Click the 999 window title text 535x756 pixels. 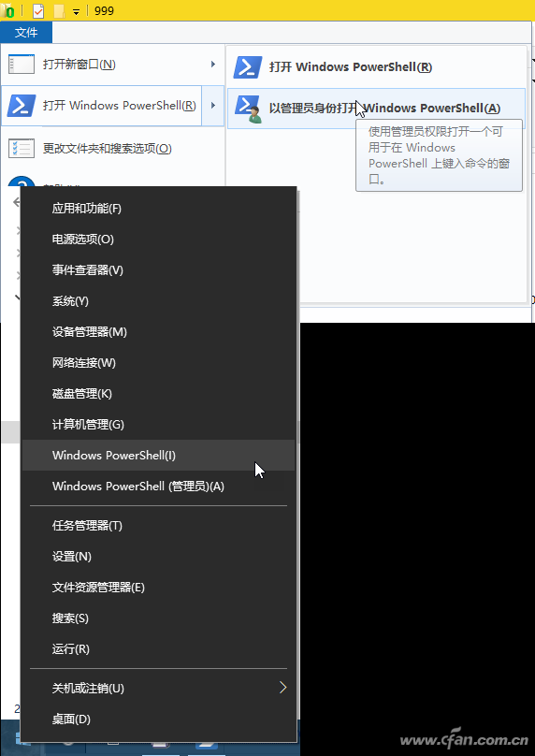(x=104, y=10)
